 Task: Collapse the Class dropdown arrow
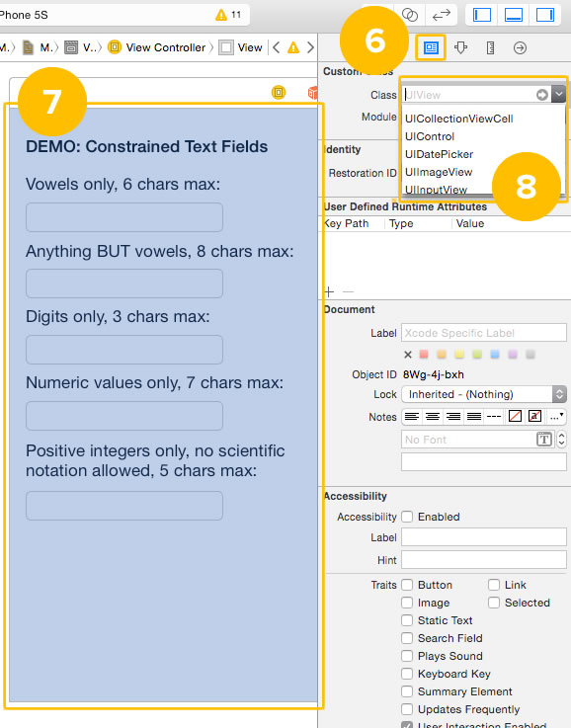(x=558, y=94)
